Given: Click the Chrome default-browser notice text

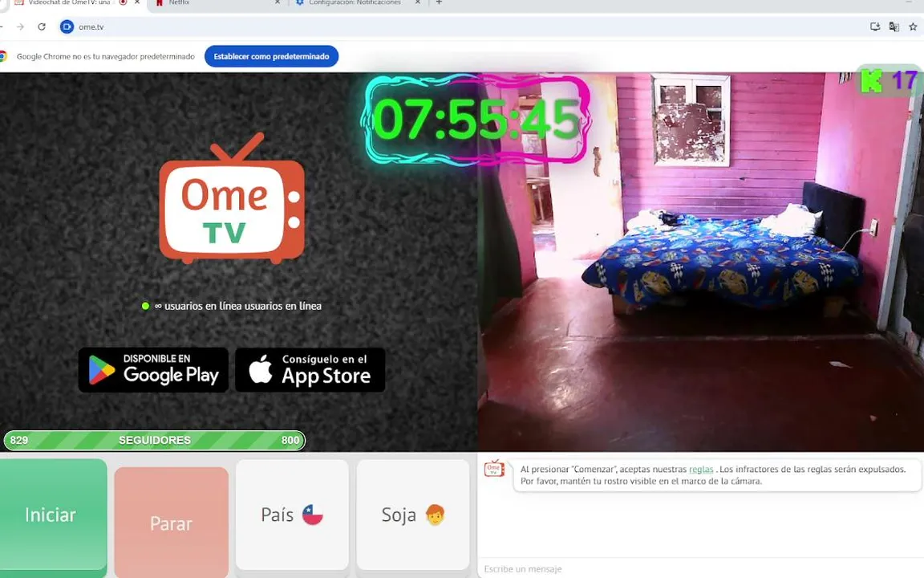Looking at the screenshot, I should 106,57.
